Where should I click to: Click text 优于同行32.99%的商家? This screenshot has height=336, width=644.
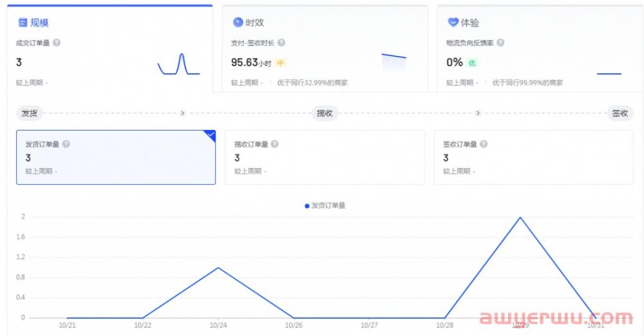coord(312,82)
